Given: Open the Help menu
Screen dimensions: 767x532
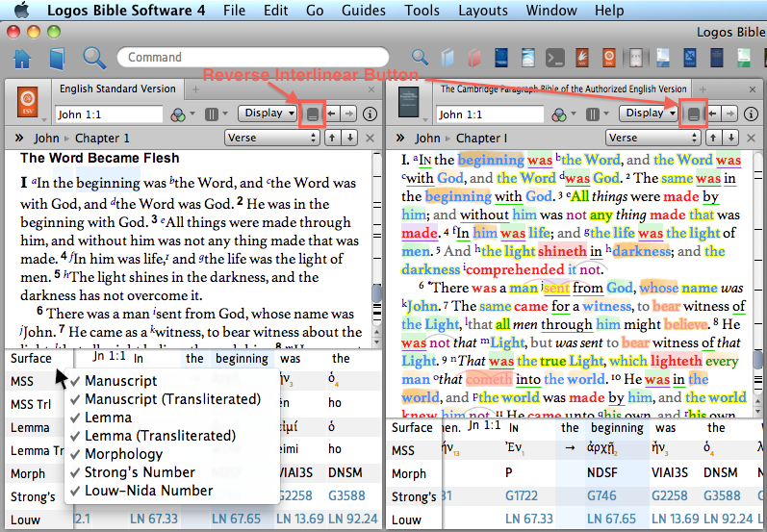Looking at the screenshot, I should coord(609,11).
